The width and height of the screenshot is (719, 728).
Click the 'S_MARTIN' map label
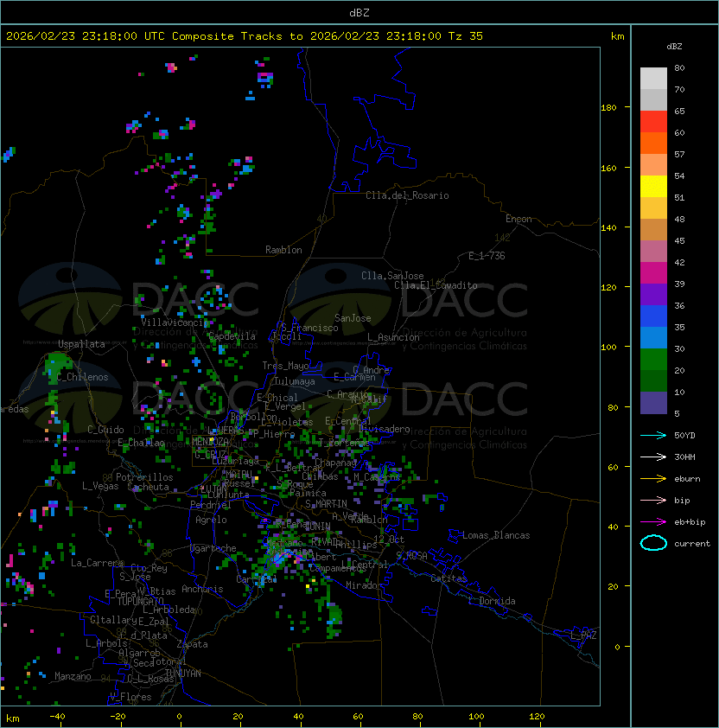click(326, 504)
